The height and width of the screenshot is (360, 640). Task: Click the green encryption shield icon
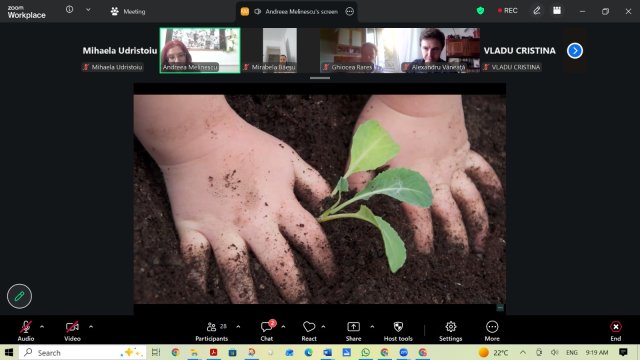[480, 11]
